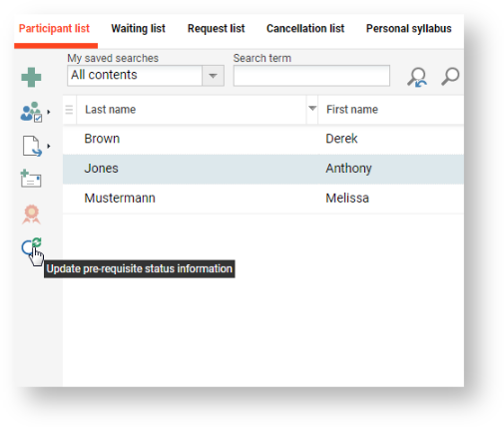Select the Brown Derek participant row
Viewport: 504px width, 427px height.
point(263,139)
